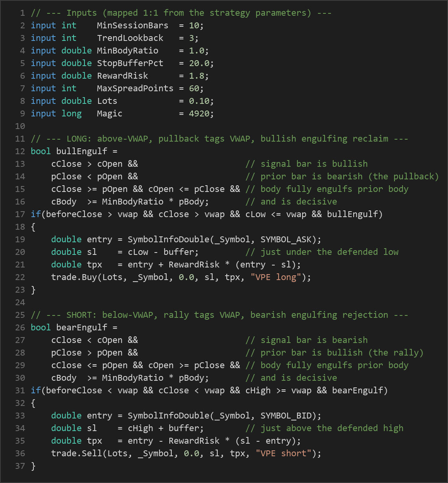Click the MaxSpreadPoints input name
This screenshot has width=448, height=483.
[x=135, y=88]
